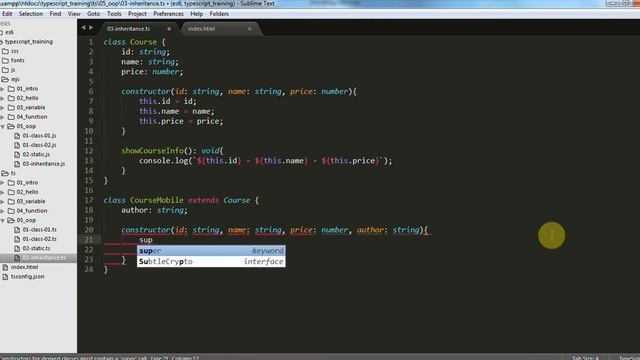Image resolution: width=640 pixels, height=360 pixels.
Task: Open 02-static.js in sidebar
Action: pyautogui.click(x=36, y=154)
